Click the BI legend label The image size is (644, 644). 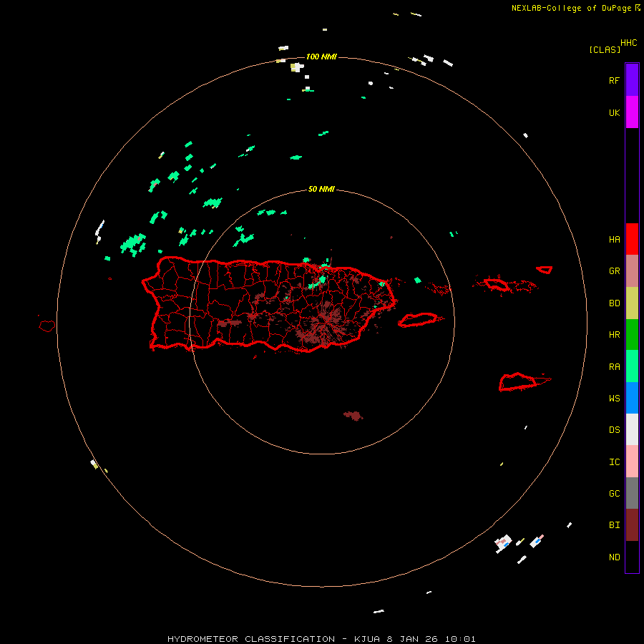[x=614, y=525]
